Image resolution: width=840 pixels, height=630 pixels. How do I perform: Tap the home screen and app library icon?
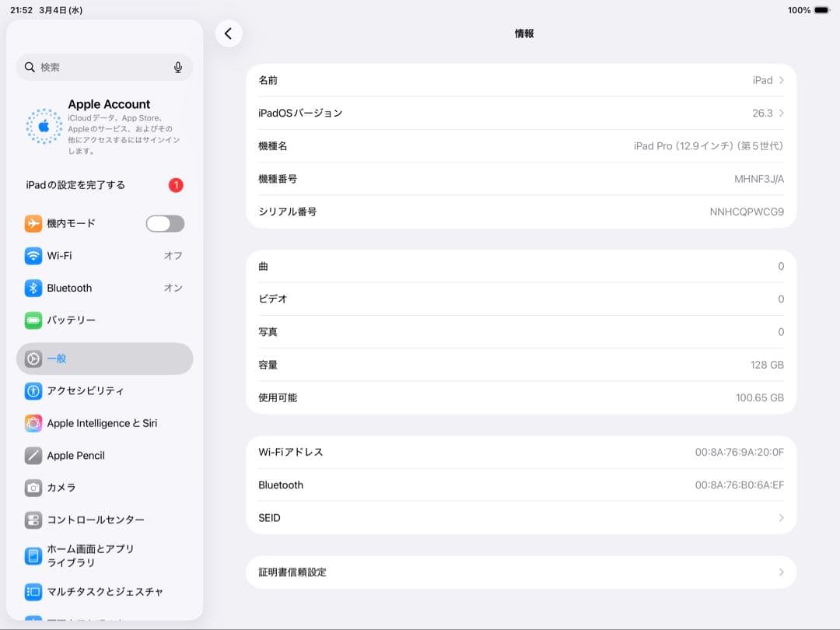point(33,556)
